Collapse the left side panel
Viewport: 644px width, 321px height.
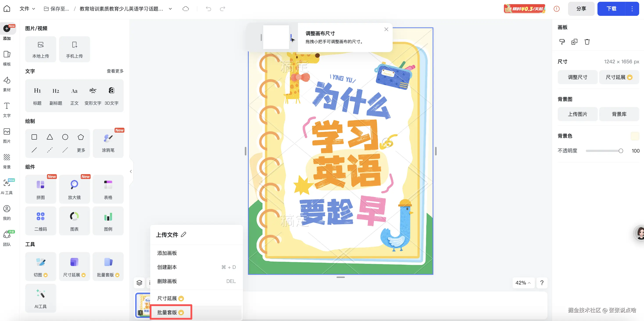[x=131, y=171]
